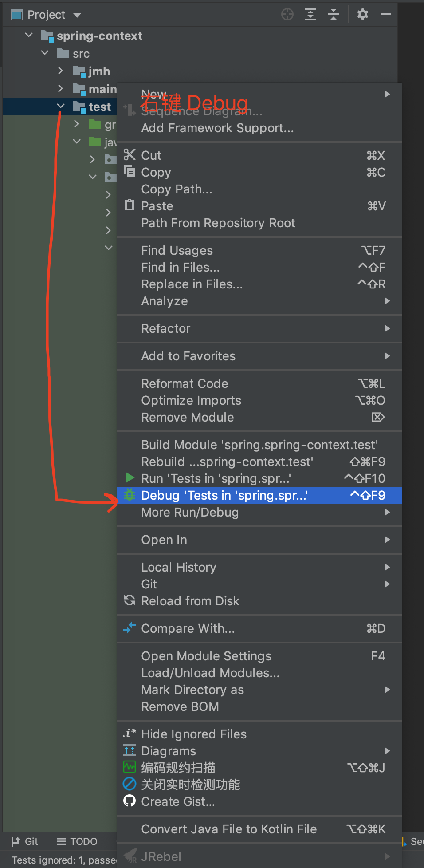
Task: Select Debug 'Tests in spring.spr...' menu item
Action: pyautogui.click(x=224, y=495)
